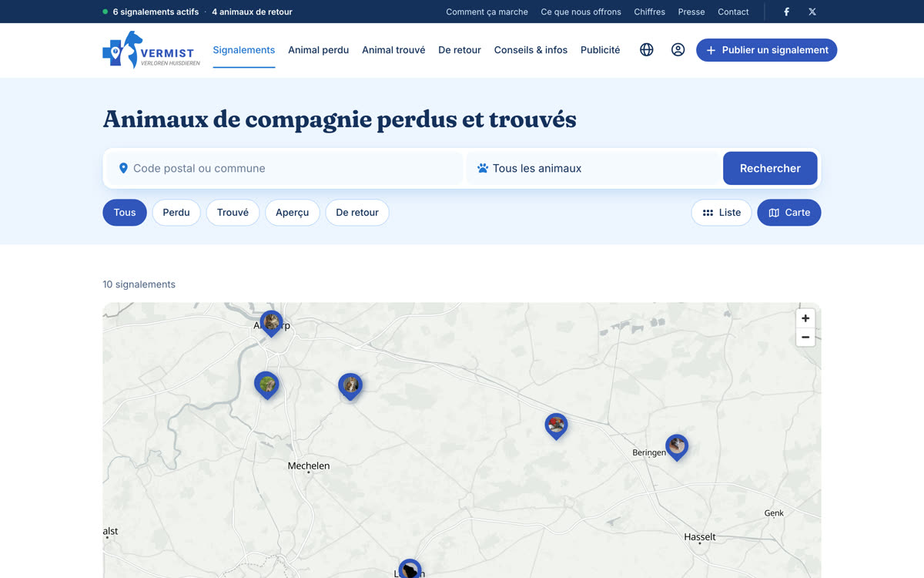The width and height of the screenshot is (924, 578).
Task: Open the X social media icon
Action: coord(812,12)
